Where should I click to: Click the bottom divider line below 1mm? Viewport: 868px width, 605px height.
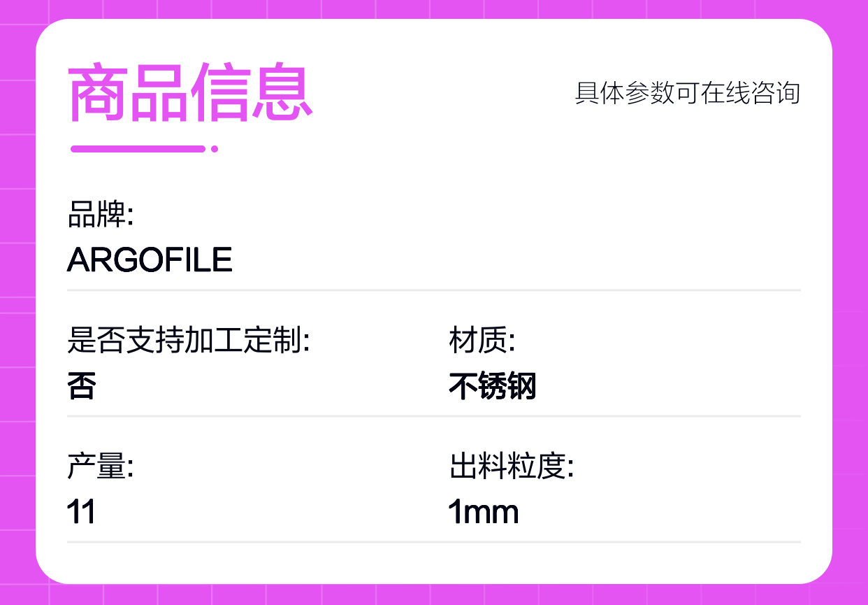point(434,541)
